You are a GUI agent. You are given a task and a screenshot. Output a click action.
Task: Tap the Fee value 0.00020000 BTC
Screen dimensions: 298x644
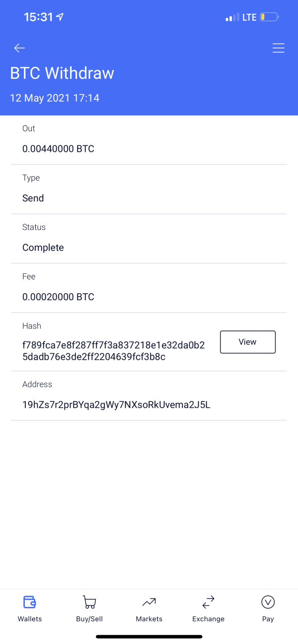[58, 297]
